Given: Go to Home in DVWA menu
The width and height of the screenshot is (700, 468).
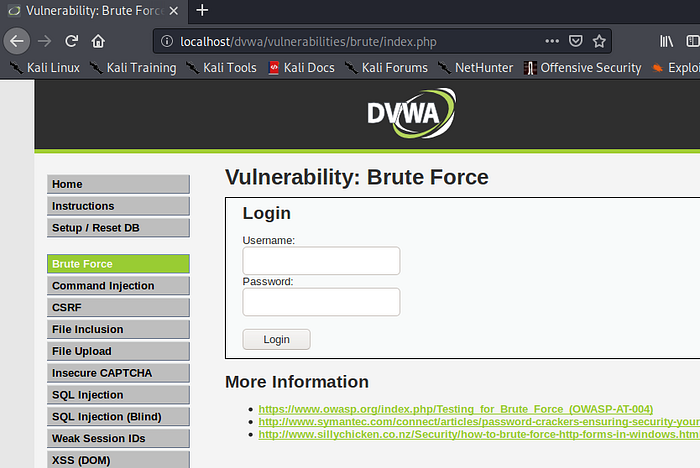Looking at the screenshot, I should 118,184.
